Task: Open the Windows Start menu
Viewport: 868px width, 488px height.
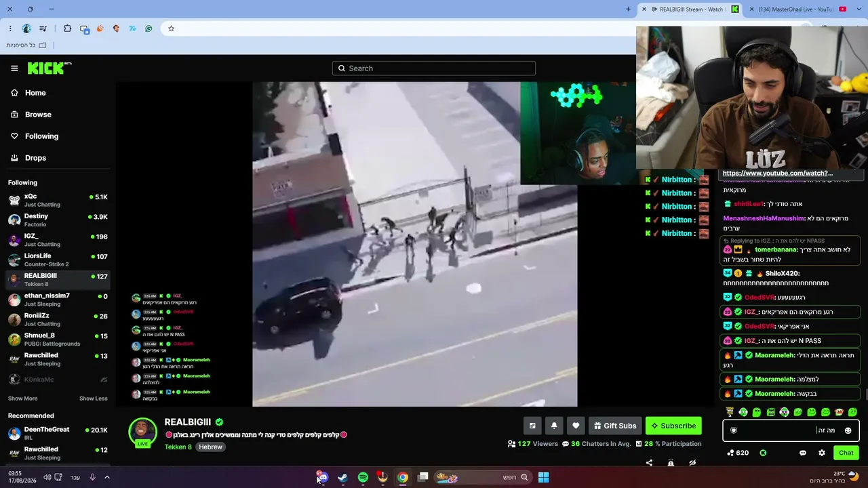Action: pyautogui.click(x=543, y=477)
